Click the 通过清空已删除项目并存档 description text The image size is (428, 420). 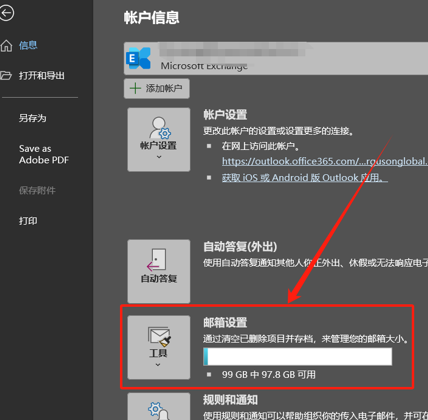[306, 339]
